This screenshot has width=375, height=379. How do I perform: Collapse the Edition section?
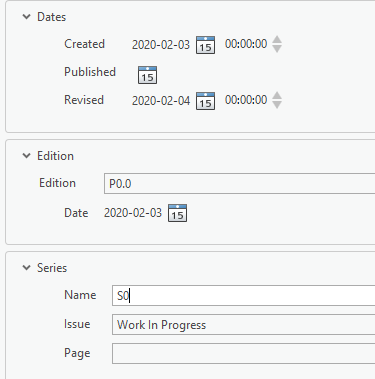(26, 156)
